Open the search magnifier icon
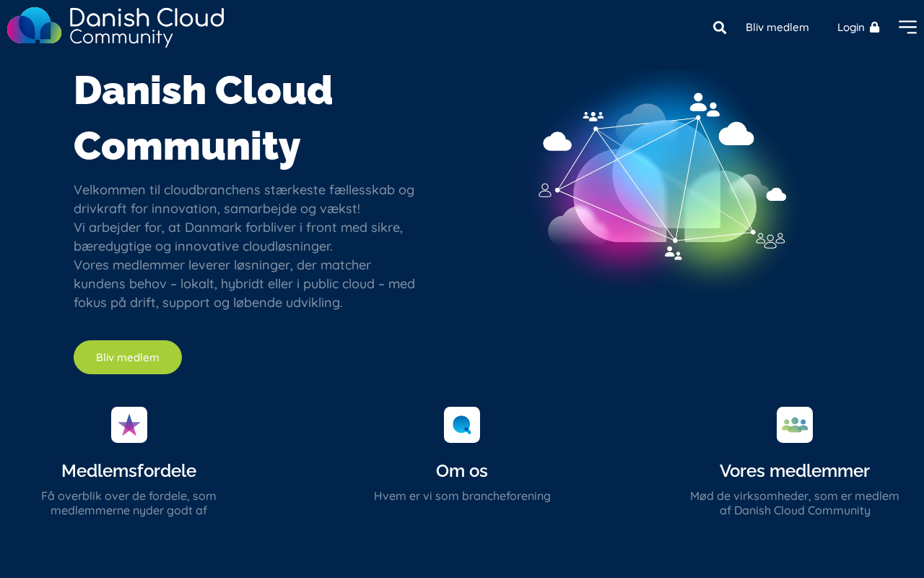Image resolution: width=924 pixels, height=578 pixels. pyautogui.click(x=720, y=27)
